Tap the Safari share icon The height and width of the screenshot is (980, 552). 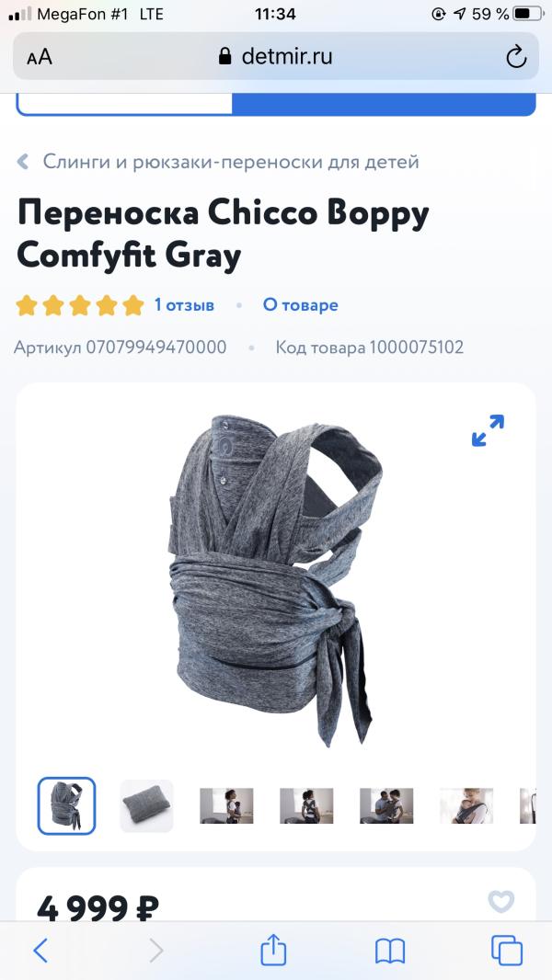273,951
